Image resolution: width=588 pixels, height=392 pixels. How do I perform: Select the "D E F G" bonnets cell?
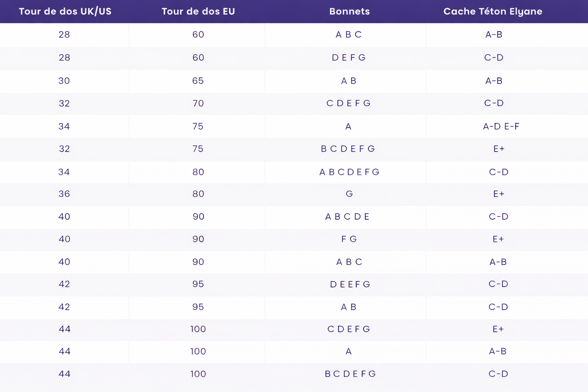(x=348, y=58)
